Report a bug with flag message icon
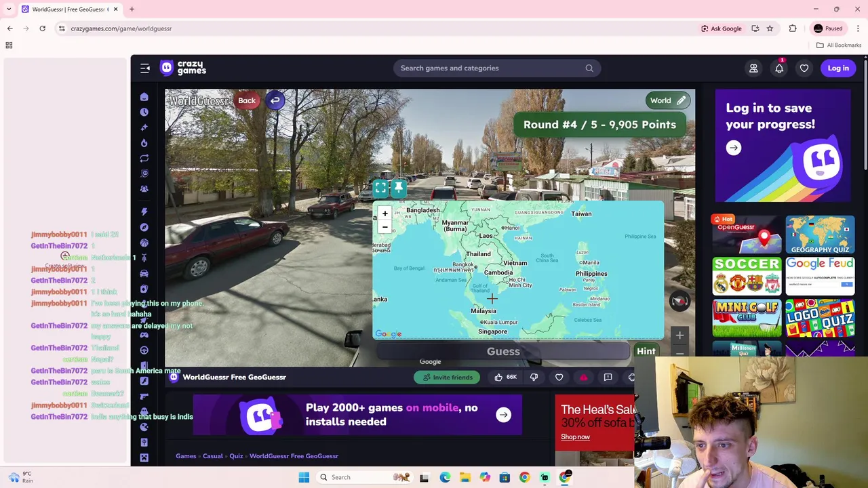Viewport: 868px width, 488px height. click(x=608, y=378)
